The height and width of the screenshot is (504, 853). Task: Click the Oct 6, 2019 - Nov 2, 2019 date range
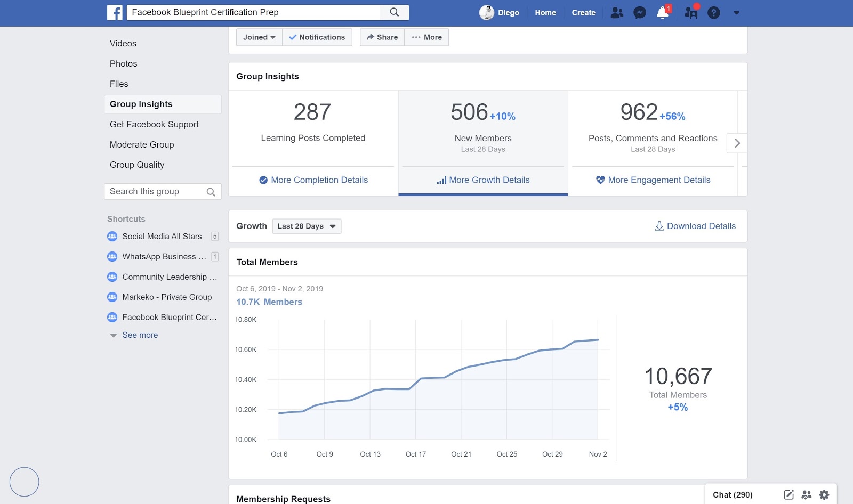(x=280, y=289)
